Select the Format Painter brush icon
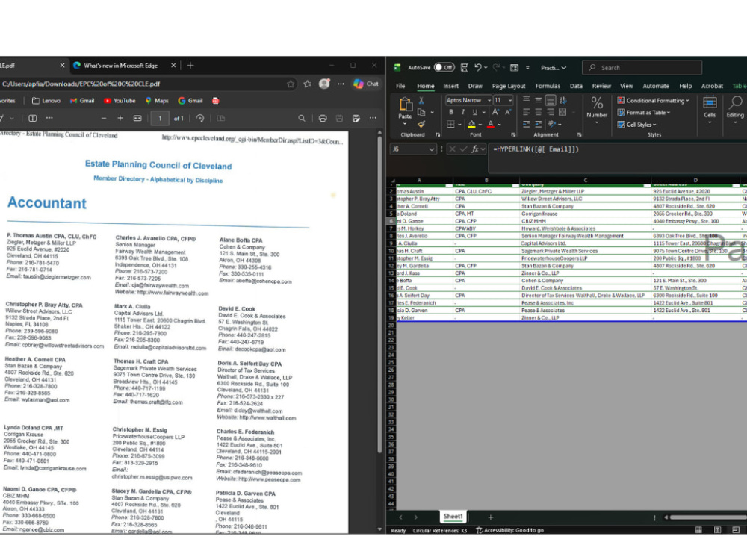Image resolution: width=747 pixels, height=560 pixels. 421,124
